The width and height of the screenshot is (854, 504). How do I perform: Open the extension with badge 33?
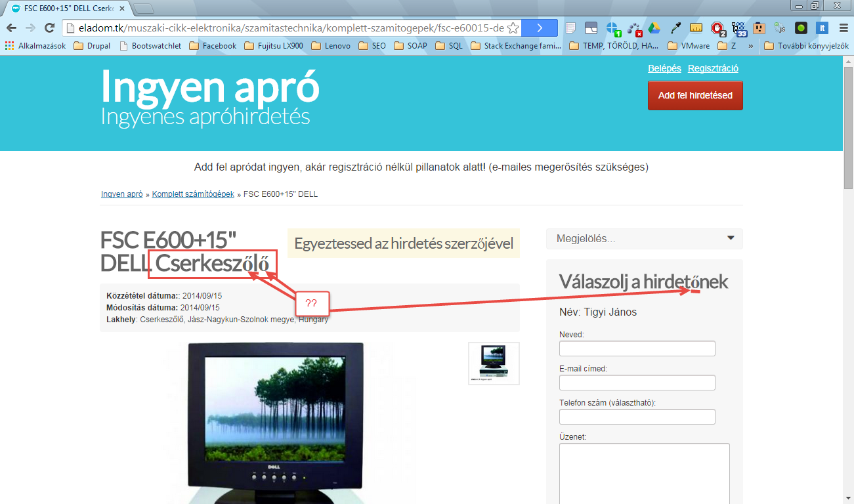coord(739,28)
